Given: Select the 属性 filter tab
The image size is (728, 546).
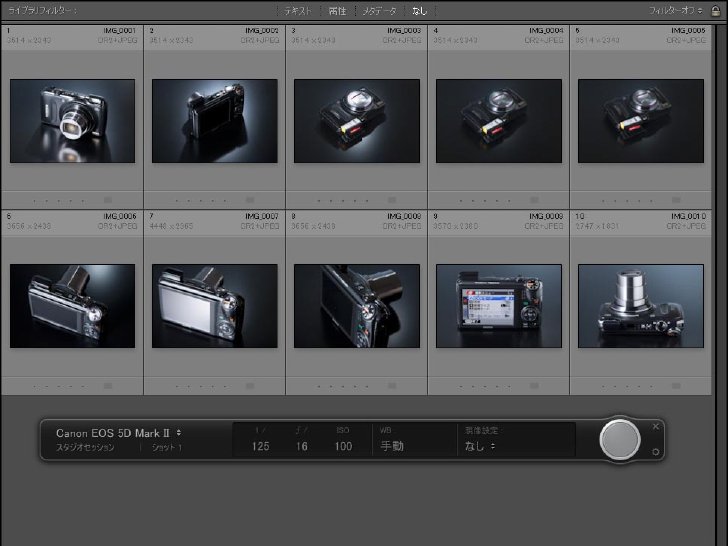Looking at the screenshot, I should coord(338,11).
